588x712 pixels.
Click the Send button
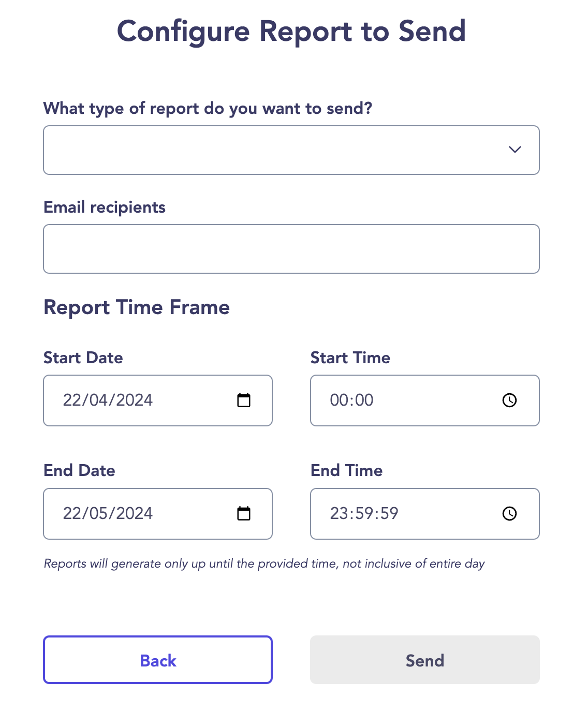point(425,660)
